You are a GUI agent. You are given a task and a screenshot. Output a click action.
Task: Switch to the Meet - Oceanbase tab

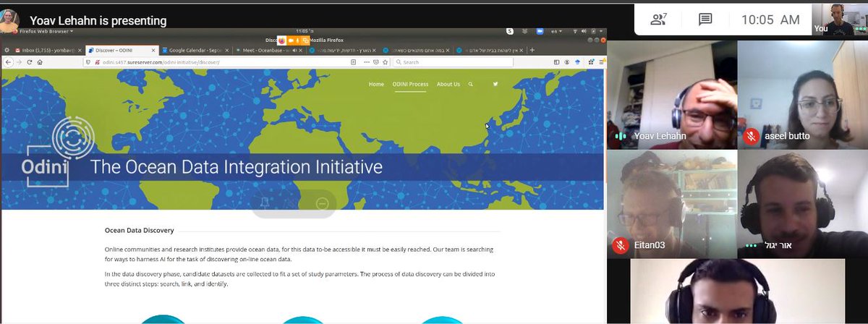click(268, 51)
